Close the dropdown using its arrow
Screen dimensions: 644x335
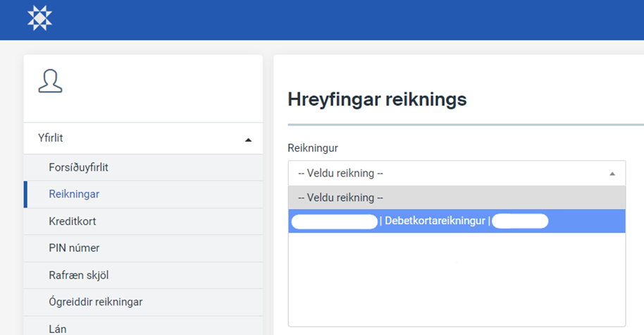612,173
